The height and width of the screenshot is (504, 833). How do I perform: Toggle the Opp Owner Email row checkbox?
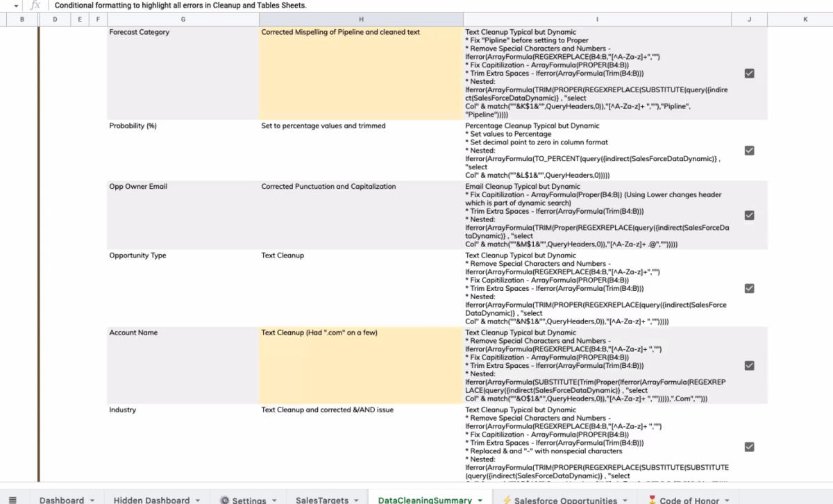tap(749, 215)
